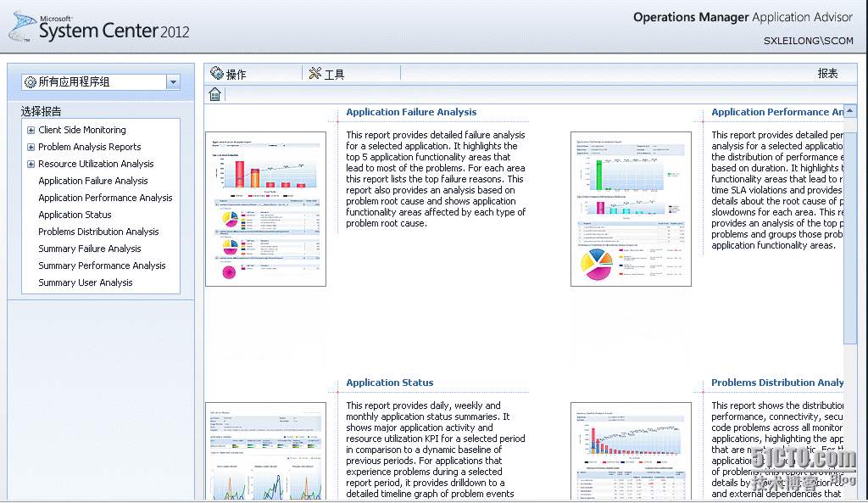Click the Operations Manager Application Advisor title

[x=743, y=17]
